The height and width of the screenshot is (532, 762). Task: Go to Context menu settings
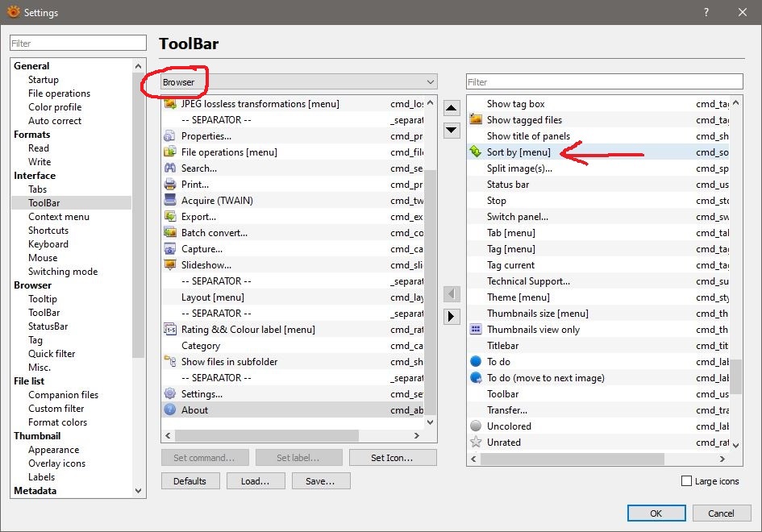click(59, 217)
